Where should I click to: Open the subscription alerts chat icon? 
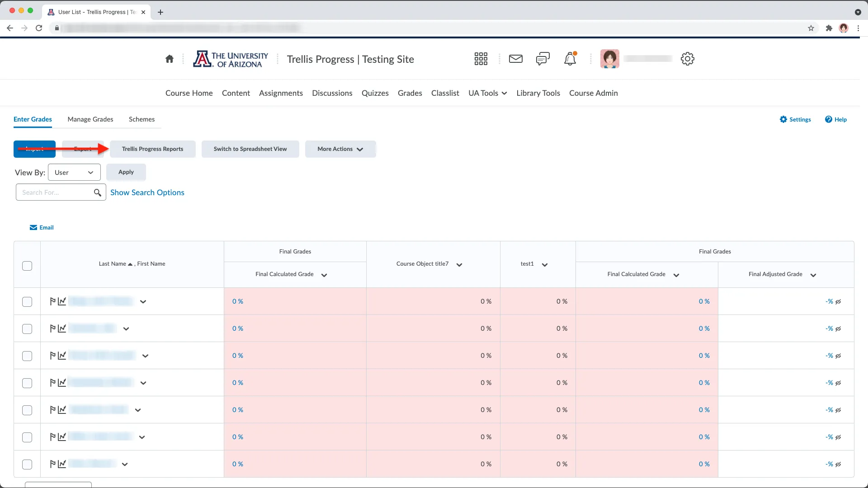pyautogui.click(x=542, y=59)
